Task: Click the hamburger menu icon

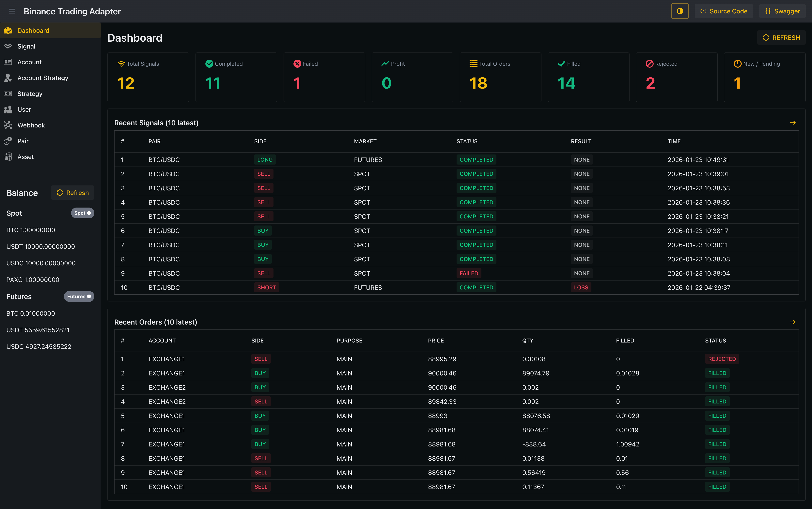Action: (x=12, y=11)
